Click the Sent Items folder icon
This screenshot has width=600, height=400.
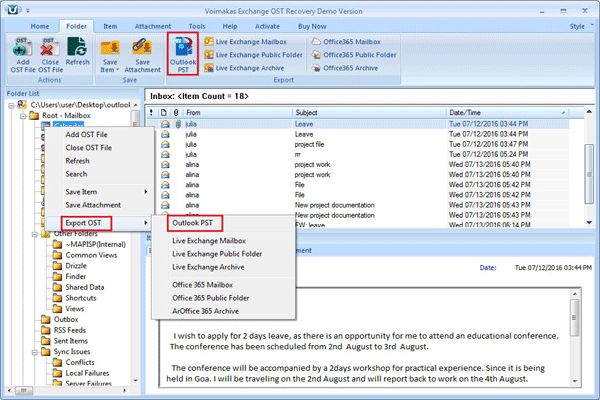(46, 341)
